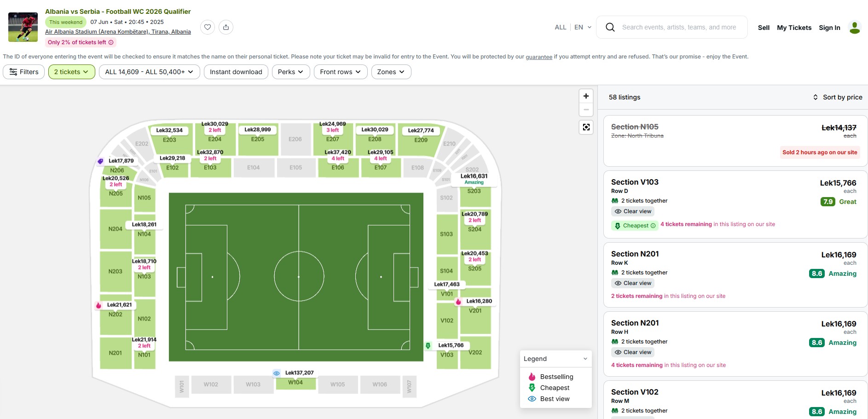Screen dimensions: 868x419
Task: Expand the 2 tickets quantity dropdown
Action: [x=71, y=72]
